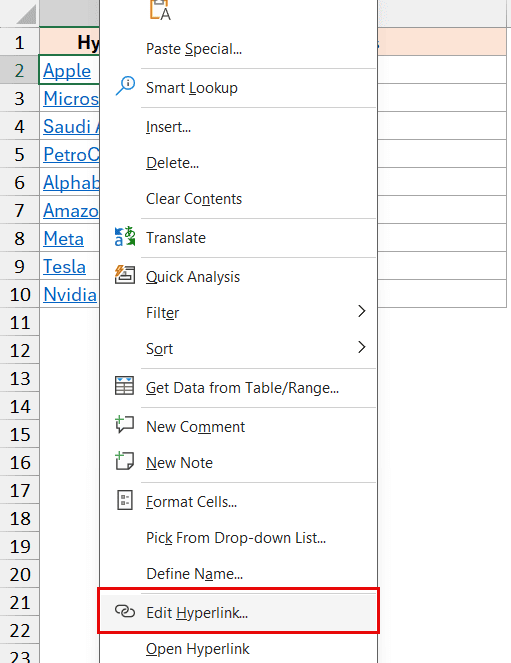The width and height of the screenshot is (511, 663).
Task: Click the Saudi hyperlink in row 4
Action: [x=71, y=126]
